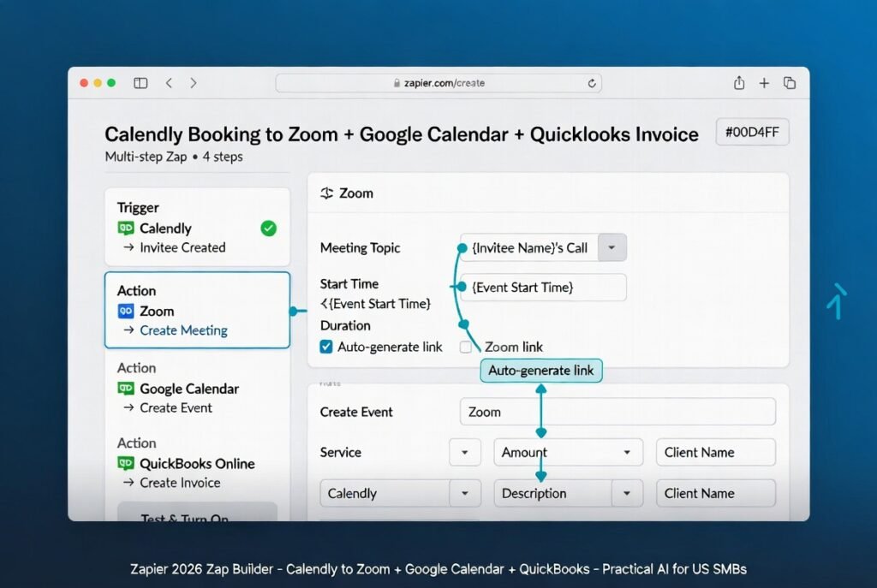Open the Description field dropdown
The image size is (877, 588).
(x=626, y=493)
